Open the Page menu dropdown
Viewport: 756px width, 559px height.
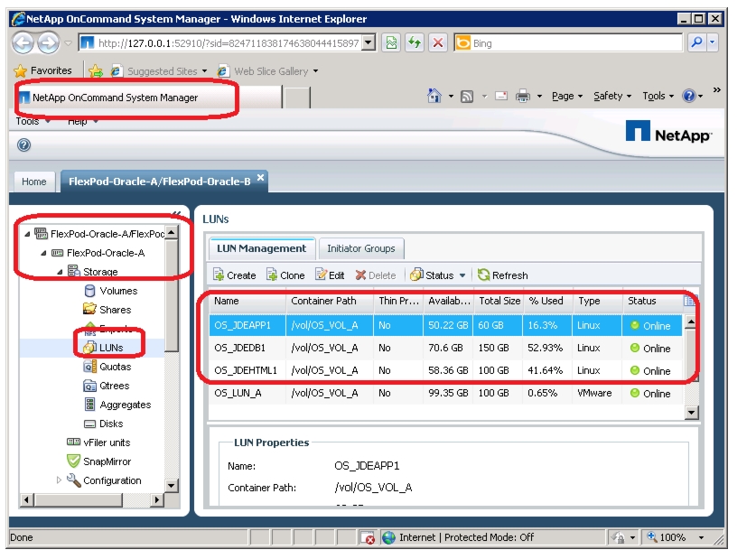tap(567, 96)
